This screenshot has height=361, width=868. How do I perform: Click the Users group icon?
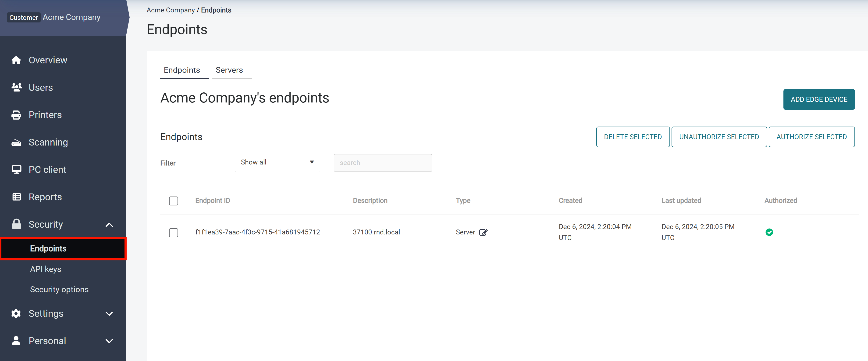point(16,87)
